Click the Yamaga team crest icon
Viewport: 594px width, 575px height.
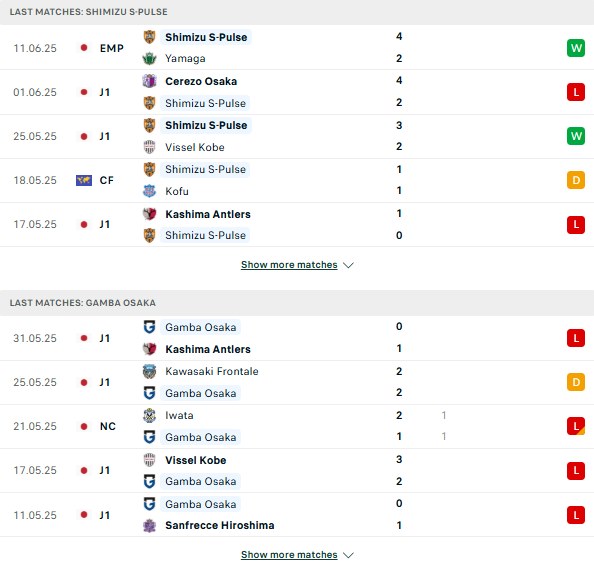[x=149, y=59]
